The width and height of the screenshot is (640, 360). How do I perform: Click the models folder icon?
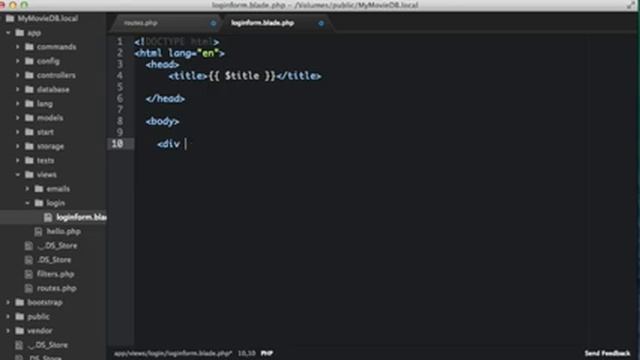click(x=29, y=118)
